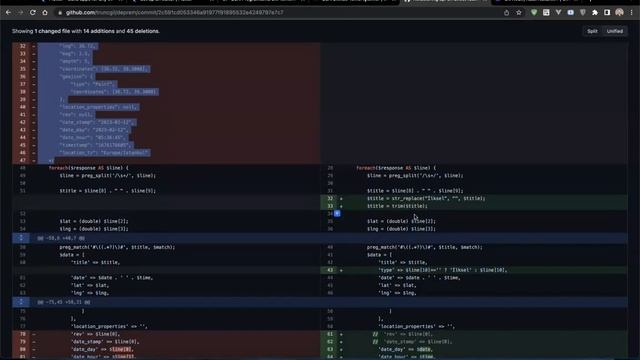Click deleted line 78 with 'rev'
This screenshot has width=640, height=360.
[x=166, y=334]
